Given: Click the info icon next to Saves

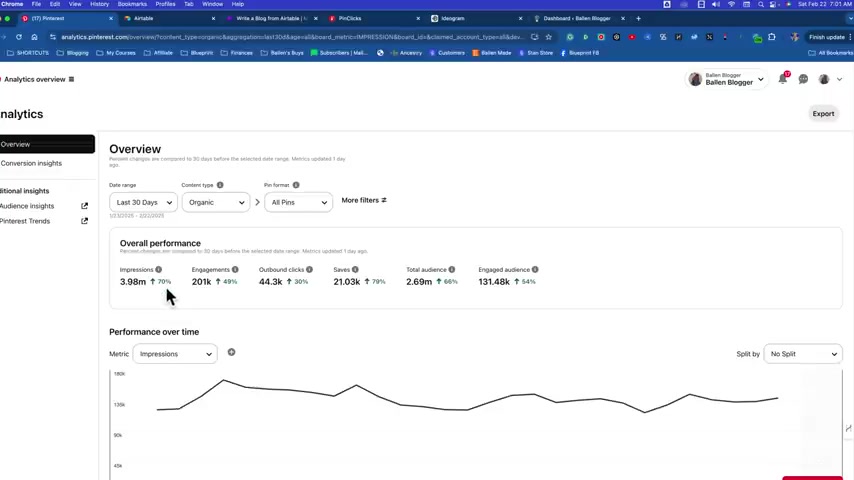Looking at the screenshot, I should [355, 270].
